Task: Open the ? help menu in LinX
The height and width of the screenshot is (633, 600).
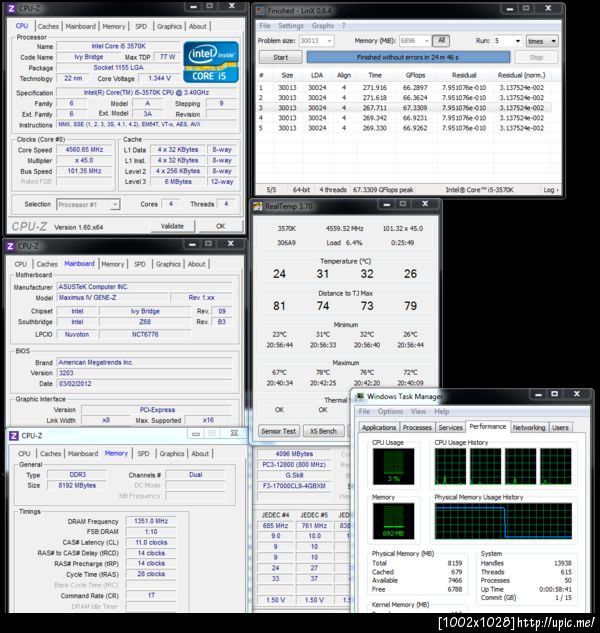Action: pos(344,26)
